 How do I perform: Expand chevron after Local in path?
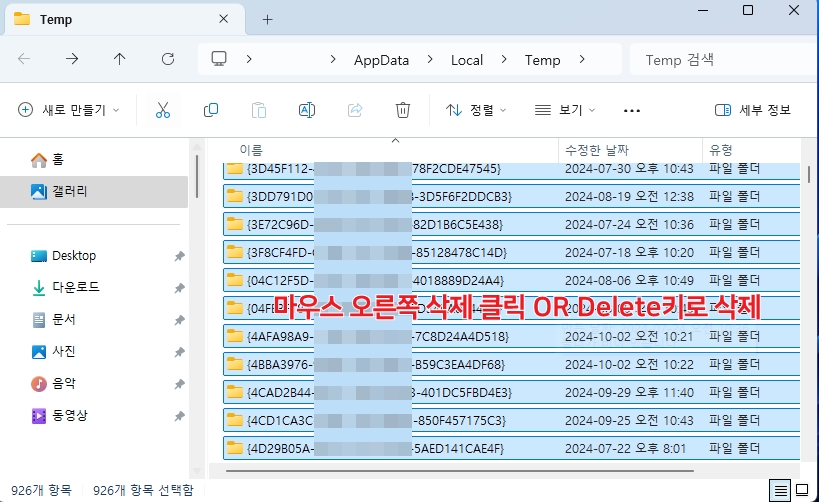click(x=504, y=59)
